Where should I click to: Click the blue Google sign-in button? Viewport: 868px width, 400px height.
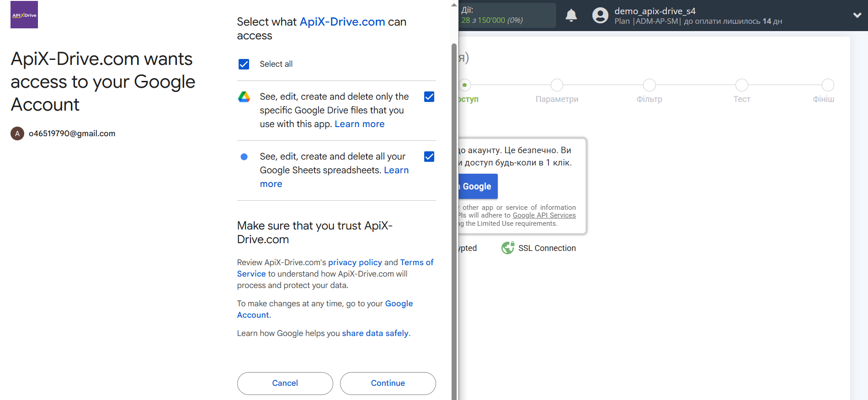478,186
